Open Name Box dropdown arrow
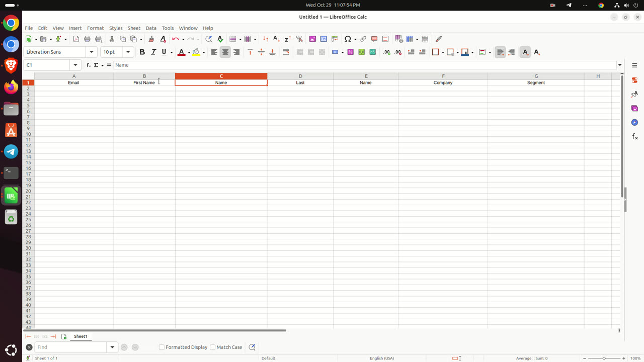This screenshot has height=362, width=644. [x=75, y=65]
